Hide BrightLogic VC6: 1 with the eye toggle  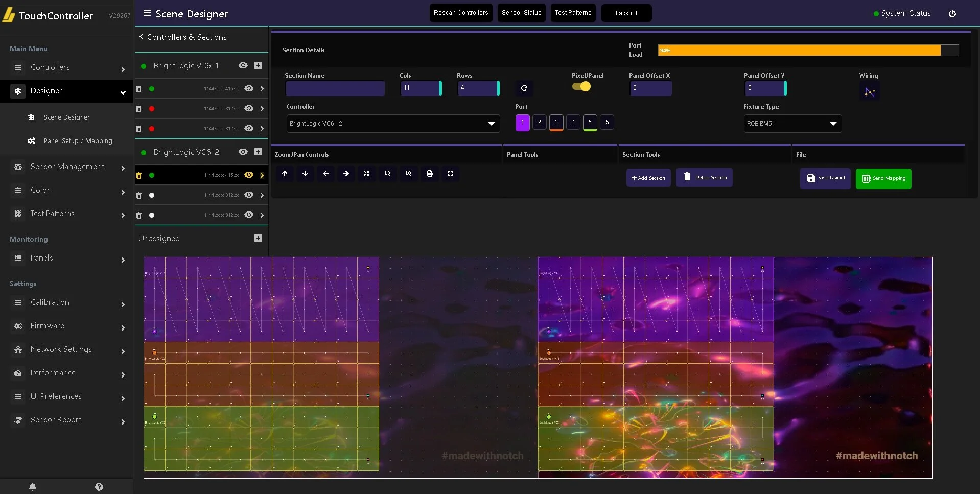click(x=242, y=66)
